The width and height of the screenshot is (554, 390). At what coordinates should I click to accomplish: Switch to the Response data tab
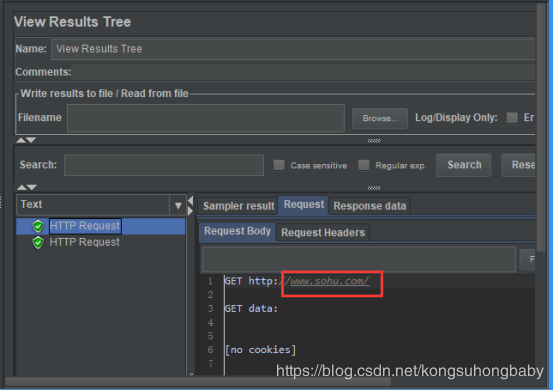tap(370, 206)
